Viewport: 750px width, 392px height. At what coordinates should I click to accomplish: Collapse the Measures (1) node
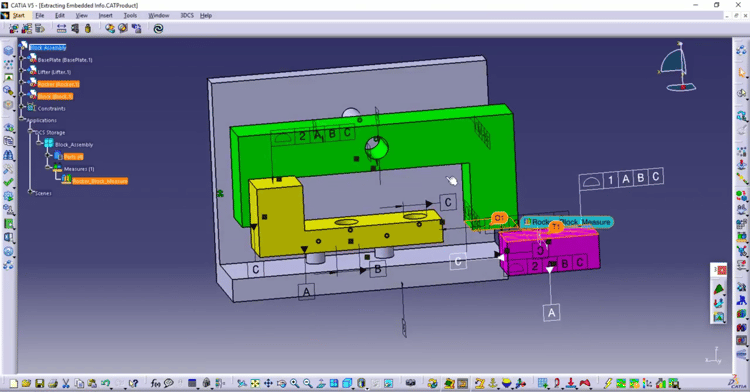48,168
